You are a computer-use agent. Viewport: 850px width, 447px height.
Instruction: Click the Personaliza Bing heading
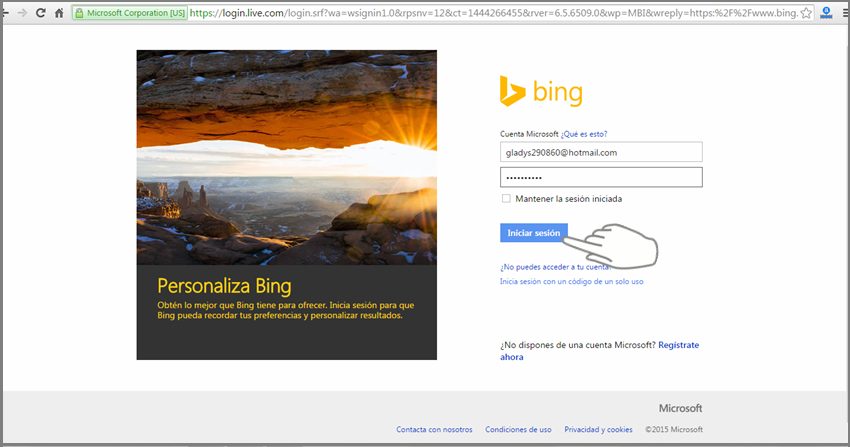[x=224, y=286]
